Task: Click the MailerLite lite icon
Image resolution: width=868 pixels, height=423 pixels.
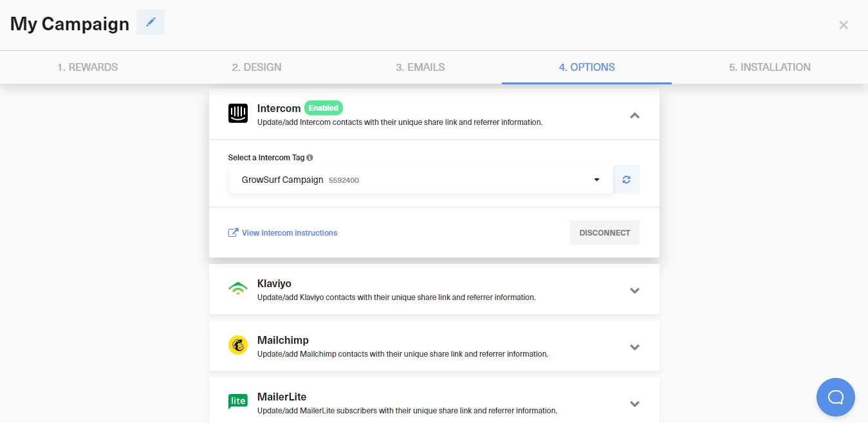Action: tap(237, 401)
